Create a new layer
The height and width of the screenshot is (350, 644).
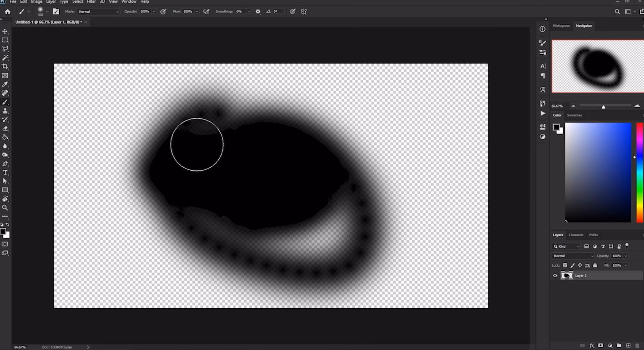click(x=628, y=345)
